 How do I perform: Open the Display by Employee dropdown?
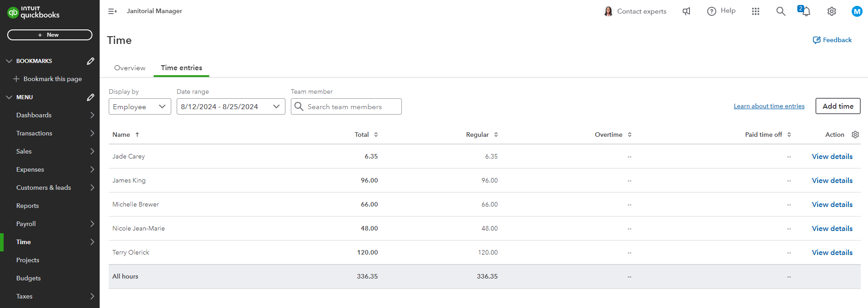tap(140, 106)
